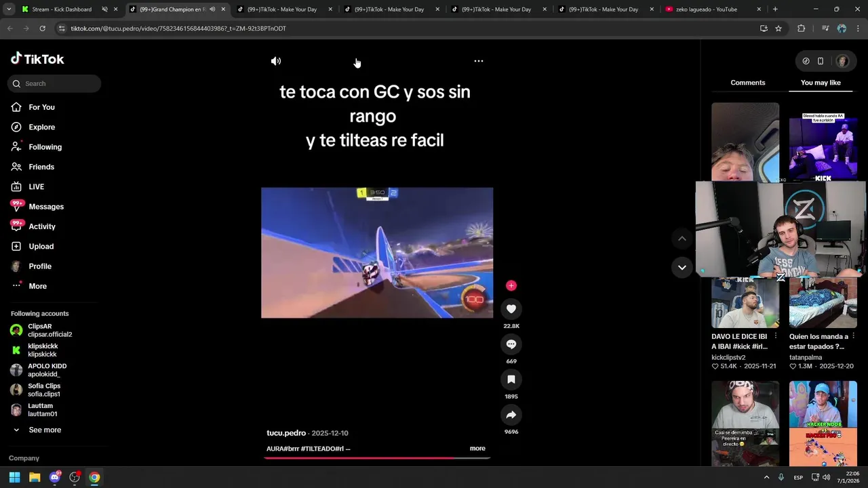The image size is (868, 488).
Task: Open the Activity notifications
Action: (x=42, y=226)
